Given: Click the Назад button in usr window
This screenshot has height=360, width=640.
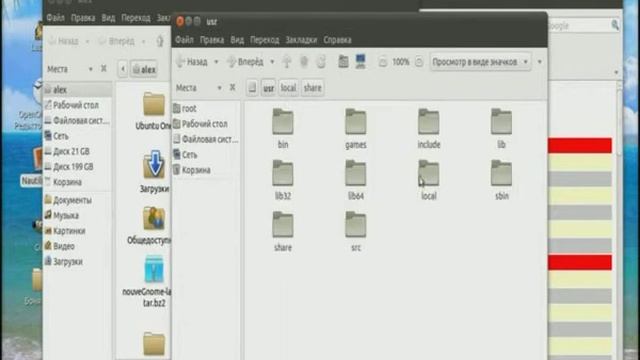Looking at the screenshot, I should (193, 62).
